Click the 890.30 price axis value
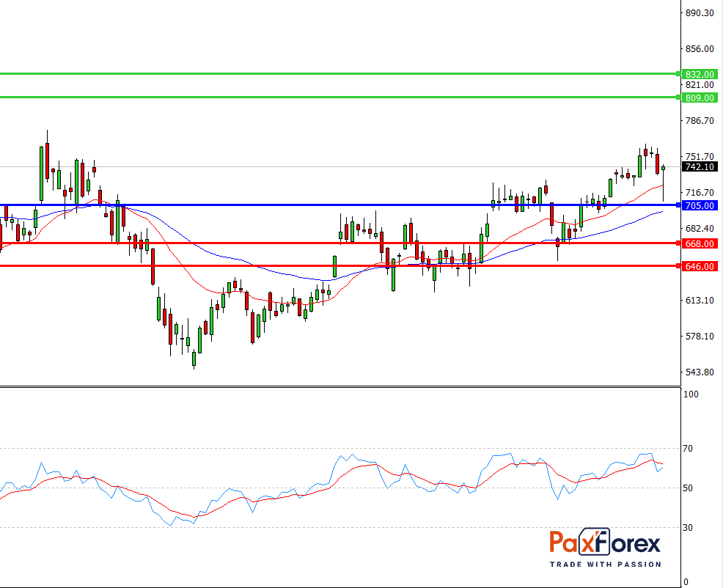This screenshot has height=588, width=723. pyautogui.click(x=698, y=13)
